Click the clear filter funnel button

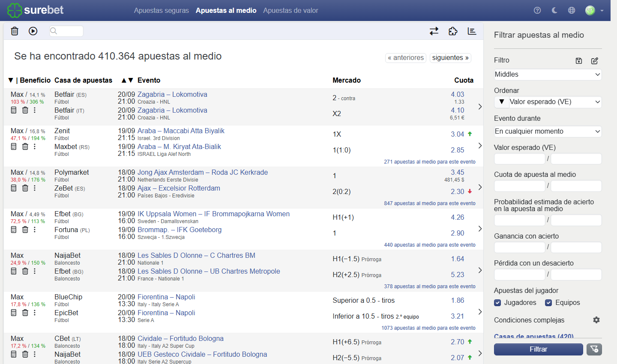(594, 349)
